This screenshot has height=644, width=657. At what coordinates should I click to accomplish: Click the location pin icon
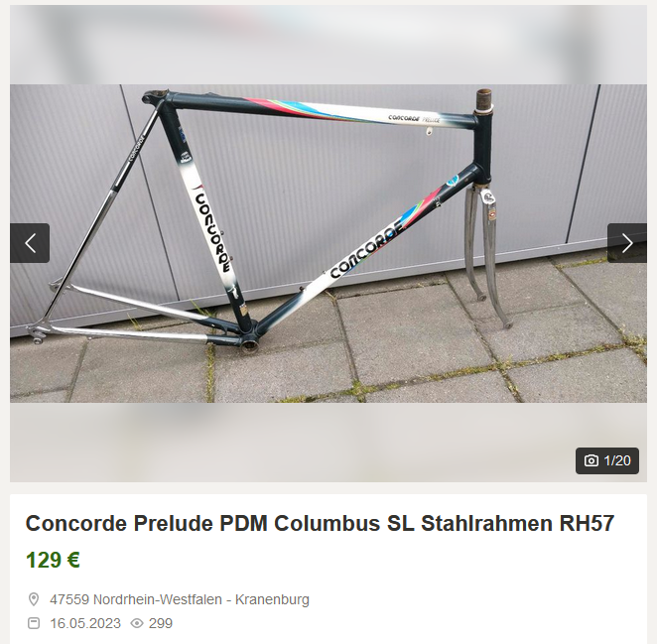click(34, 599)
